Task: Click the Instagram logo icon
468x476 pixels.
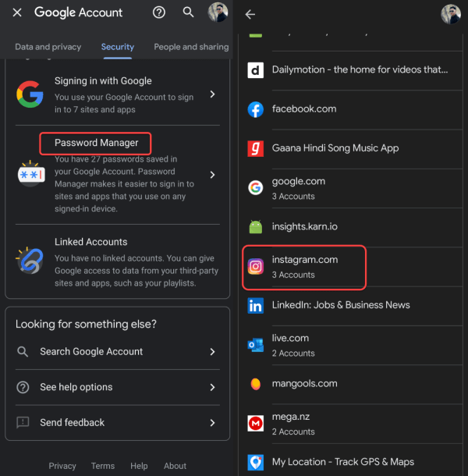Action: tap(256, 267)
